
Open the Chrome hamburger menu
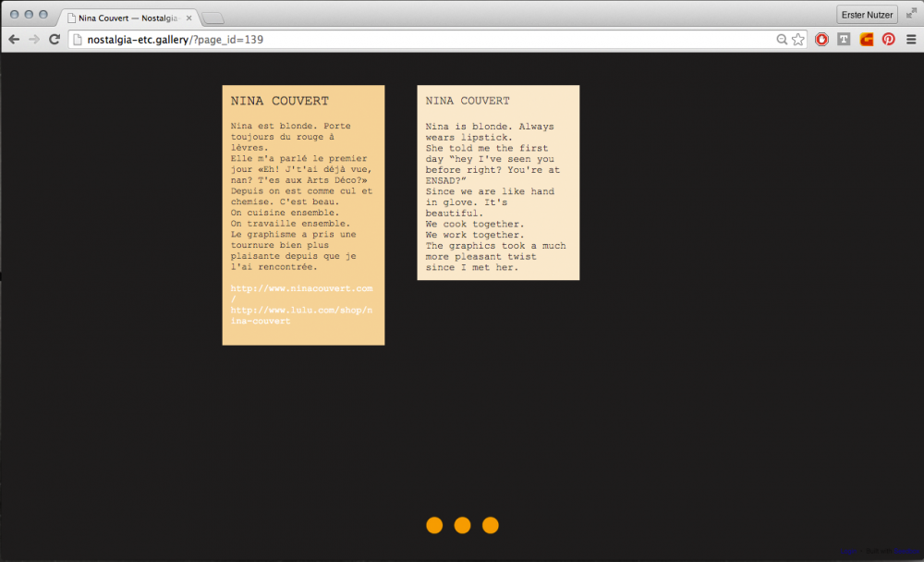(911, 39)
